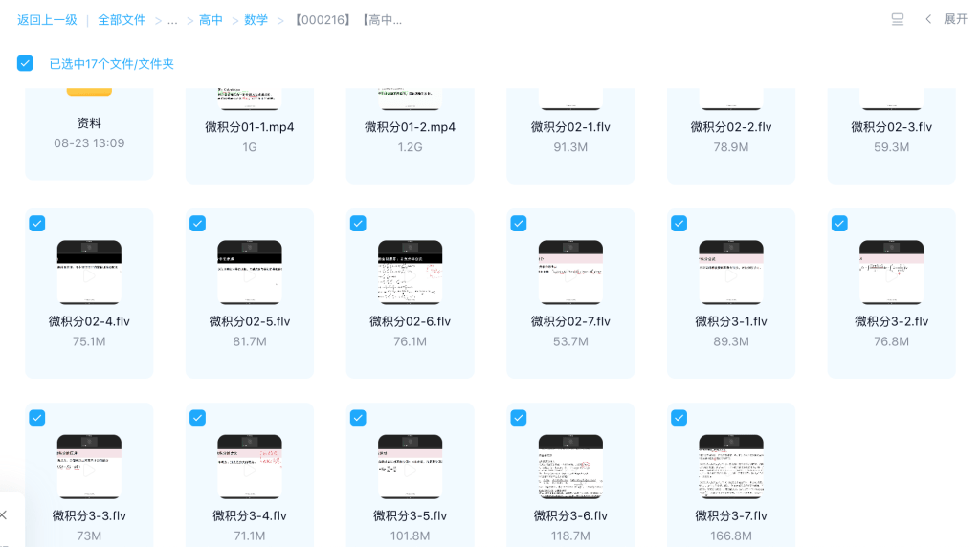
Task: Open the 全部文件 breadcrumb
Action: [x=122, y=20]
